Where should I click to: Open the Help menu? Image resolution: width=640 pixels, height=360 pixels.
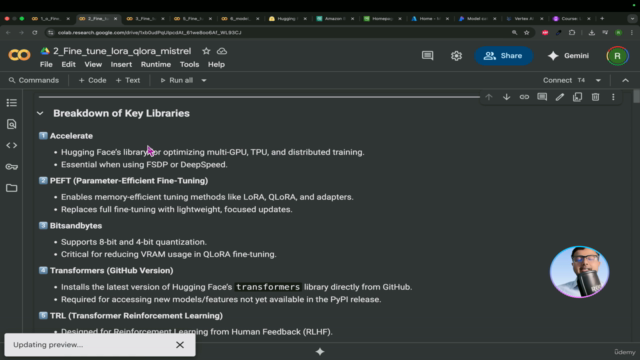pos(216,64)
